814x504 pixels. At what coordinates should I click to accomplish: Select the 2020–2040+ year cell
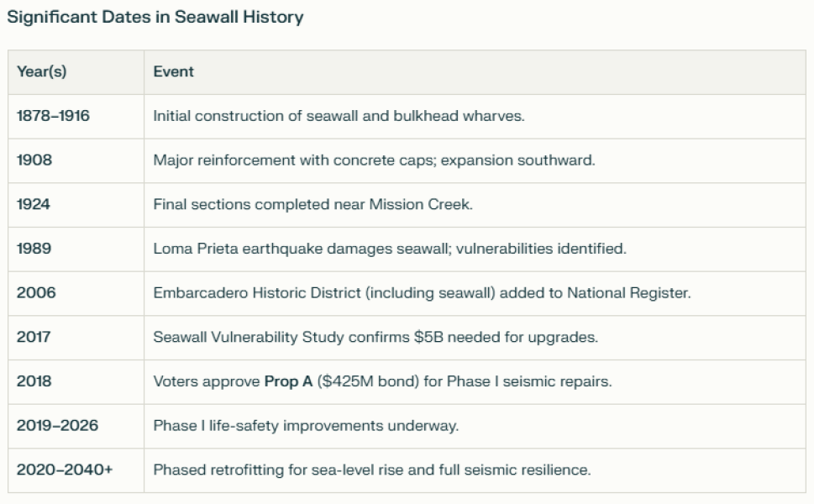click(x=76, y=470)
